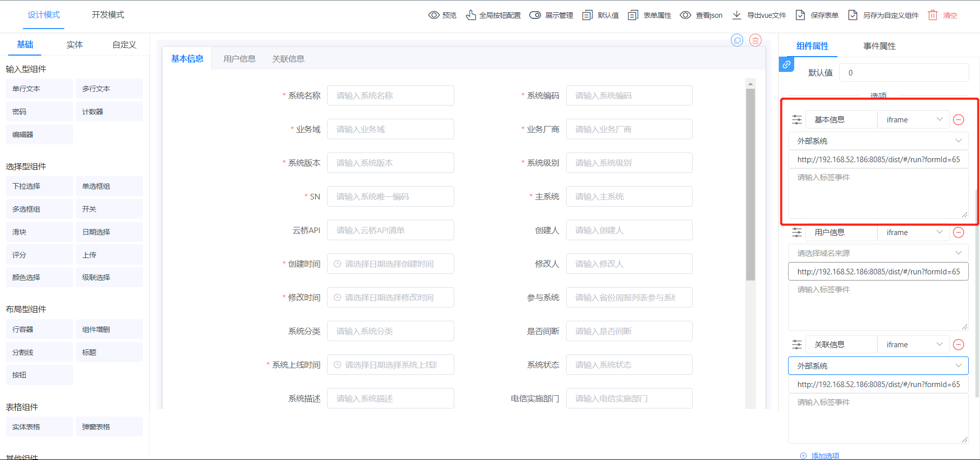Focus the 云桥API input field
This screenshot has height=460, width=980.
tap(390, 230)
